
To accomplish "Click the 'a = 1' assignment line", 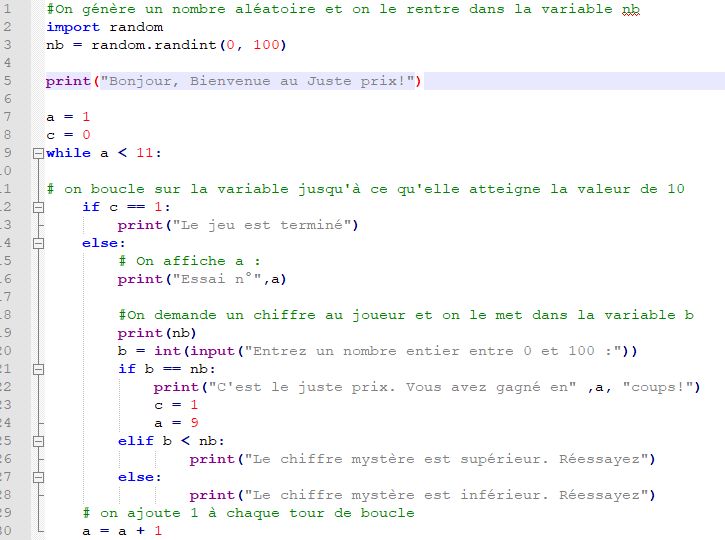I will (x=68, y=117).
